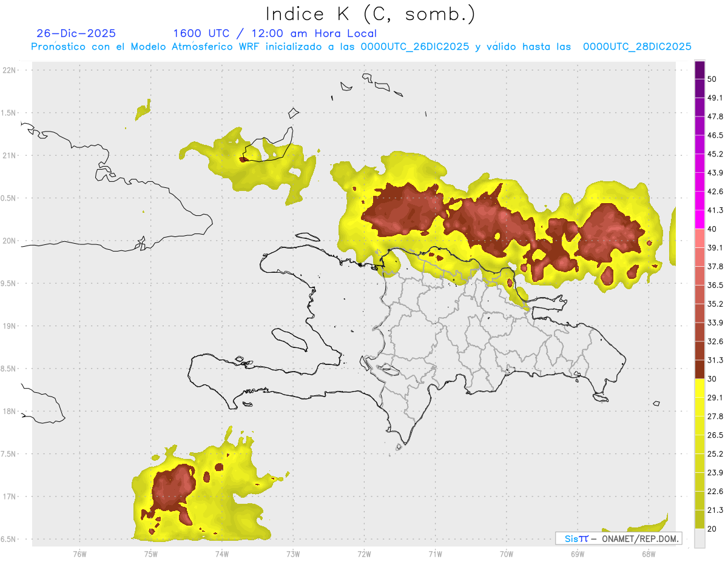Click the longitude axis label '71W'
The image size is (728, 562).
click(435, 554)
